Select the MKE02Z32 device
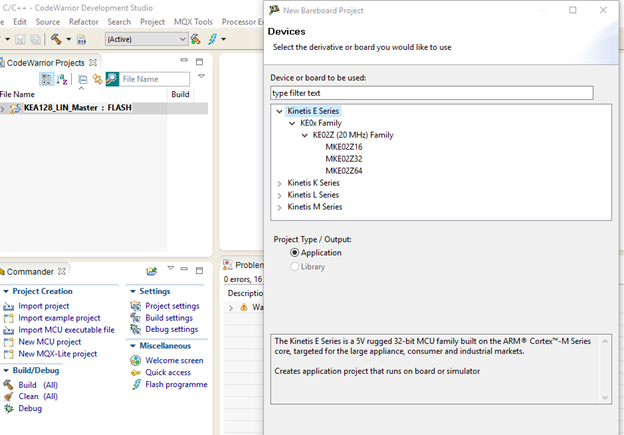This screenshot has width=624, height=435. click(x=344, y=159)
